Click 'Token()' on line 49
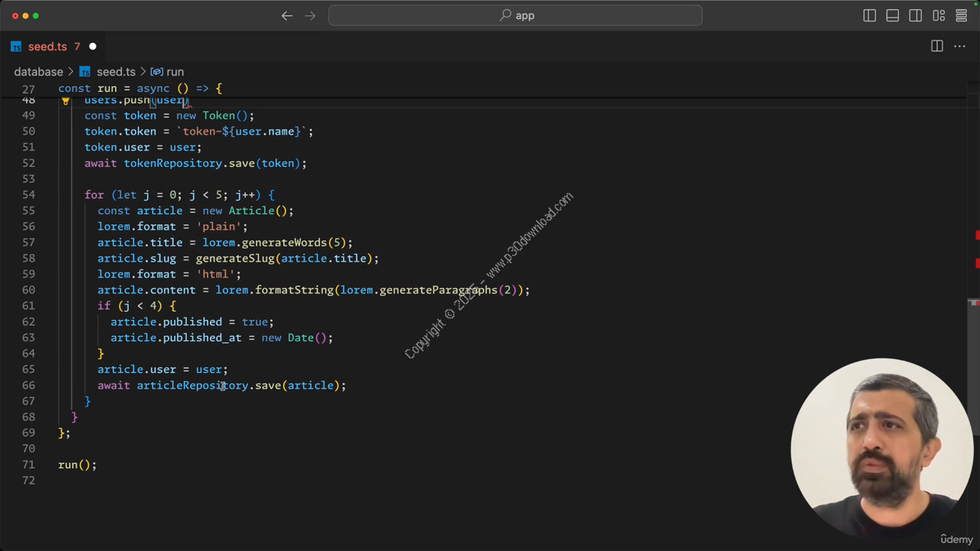980x551 pixels. point(225,116)
